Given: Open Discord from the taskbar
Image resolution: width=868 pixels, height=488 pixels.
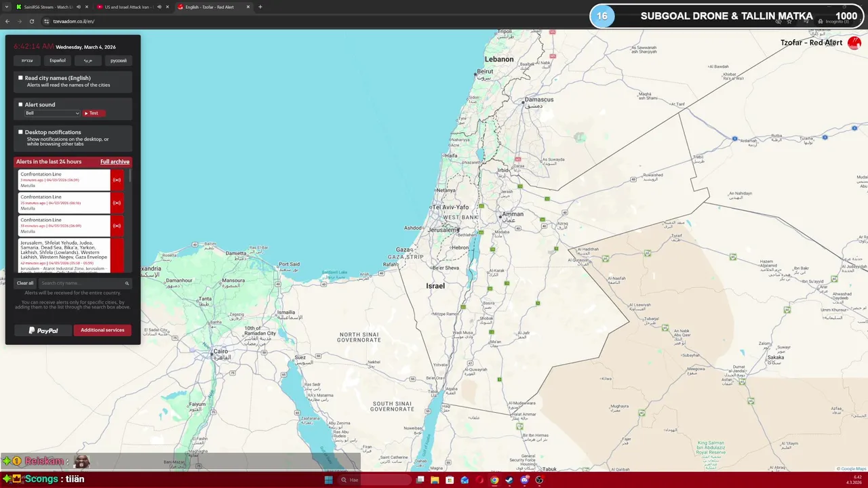Looking at the screenshot, I should click(x=525, y=480).
